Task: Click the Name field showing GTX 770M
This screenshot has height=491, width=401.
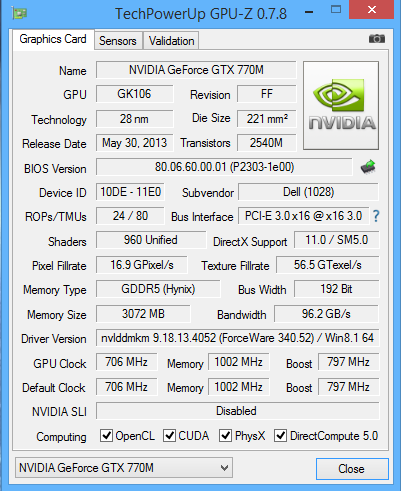Action: [196, 70]
